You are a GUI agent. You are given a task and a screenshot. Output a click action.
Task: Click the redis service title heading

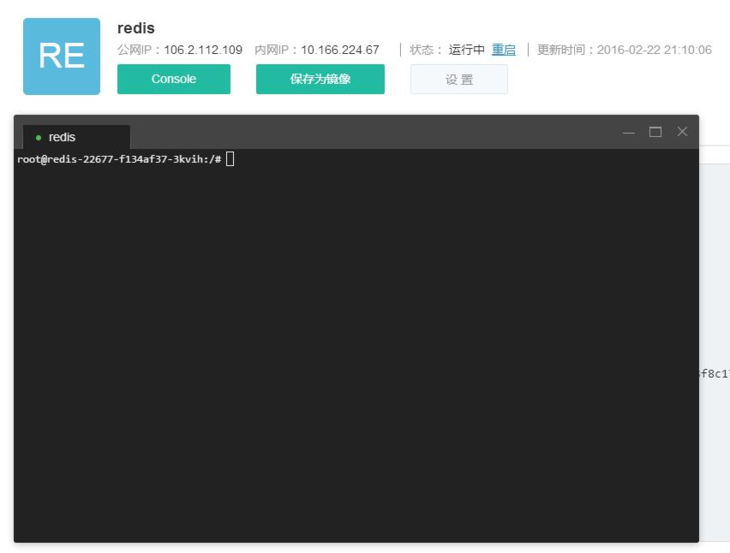pos(136,28)
